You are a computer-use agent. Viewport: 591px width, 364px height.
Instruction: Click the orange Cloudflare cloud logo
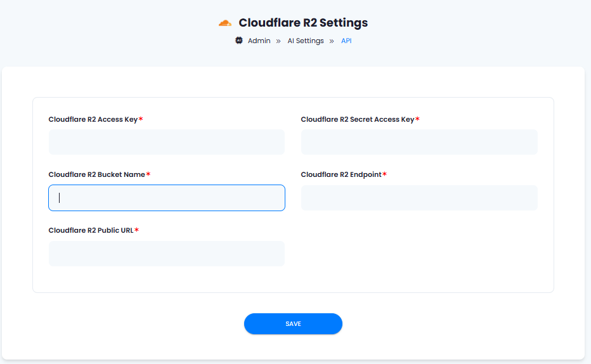225,23
